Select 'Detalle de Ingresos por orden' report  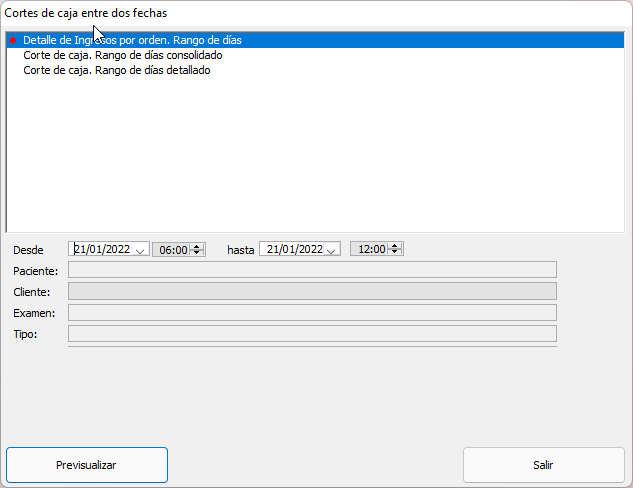pos(132,41)
